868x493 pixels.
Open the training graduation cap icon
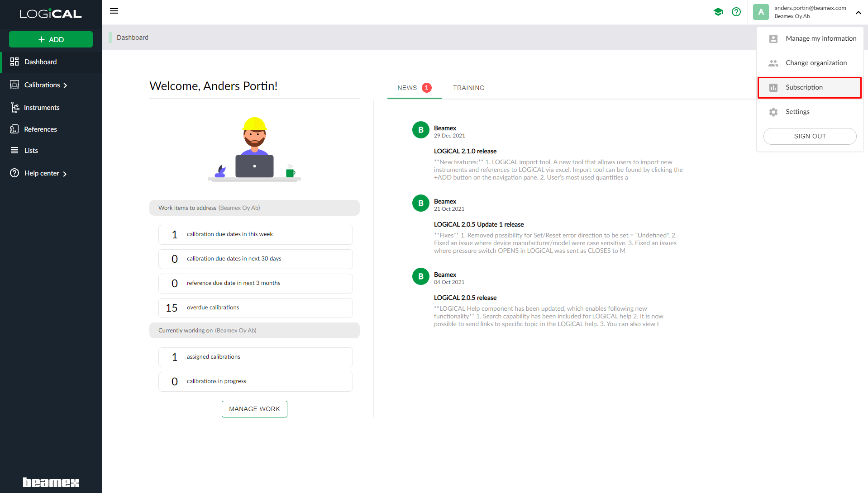(x=718, y=12)
